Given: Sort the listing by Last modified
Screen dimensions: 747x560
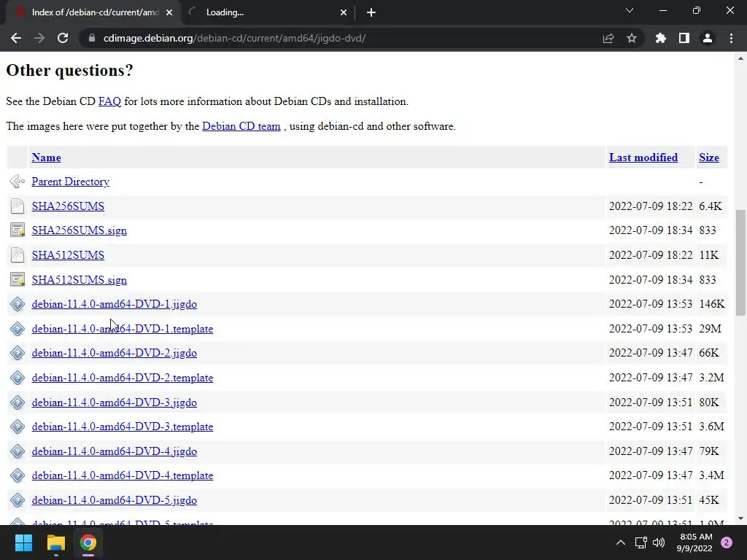Looking at the screenshot, I should click(643, 157).
